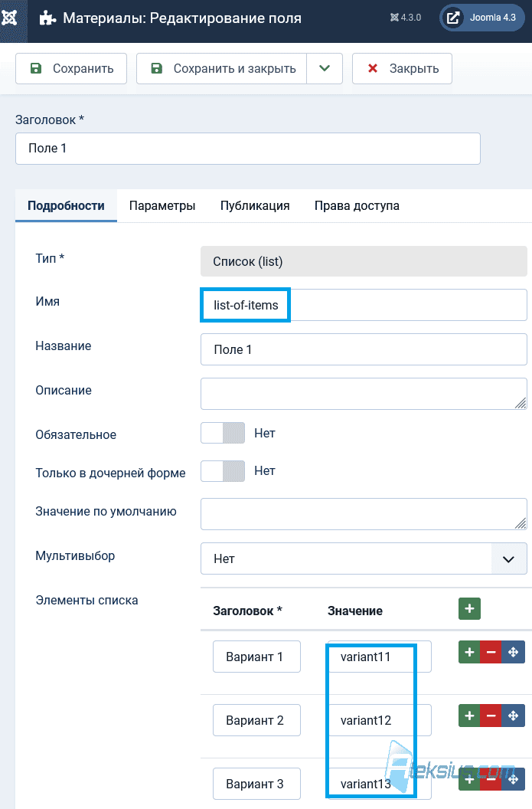
Task: Click the variant13 value field
Action: coord(380,783)
